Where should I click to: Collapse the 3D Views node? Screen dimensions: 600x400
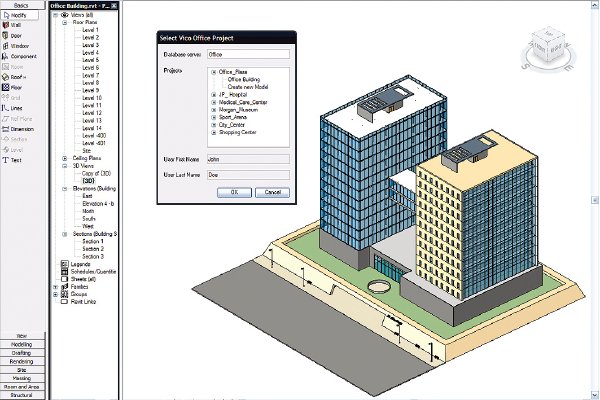[65, 166]
